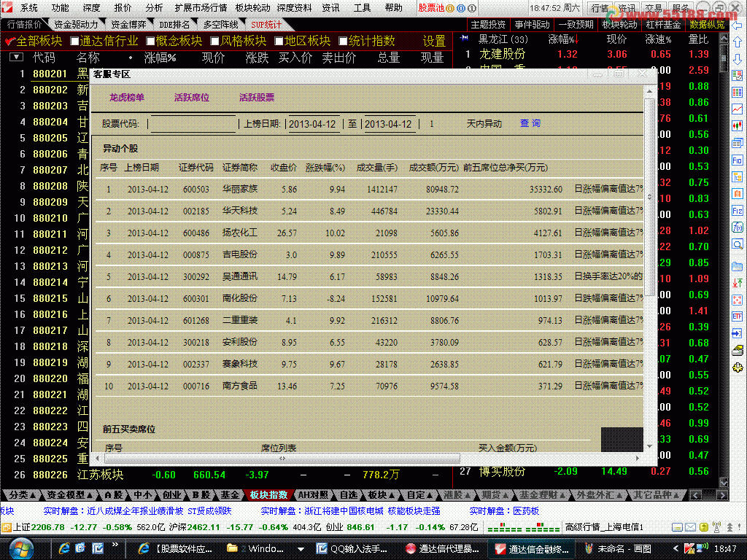The height and width of the screenshot is (560, 747).
Task: Select the 全部板块 option
Action: pyautogui.click(x=34, y=41)
